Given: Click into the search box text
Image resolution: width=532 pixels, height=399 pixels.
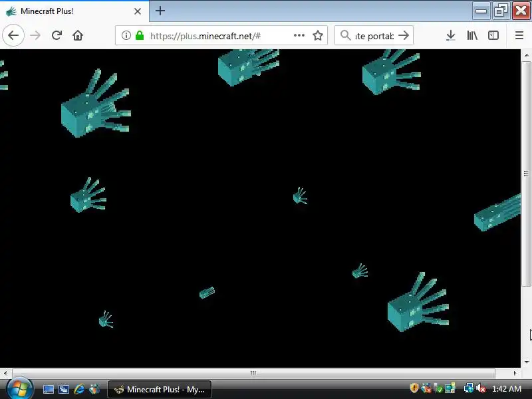Looking at the screenshot, I should [374, 36].
